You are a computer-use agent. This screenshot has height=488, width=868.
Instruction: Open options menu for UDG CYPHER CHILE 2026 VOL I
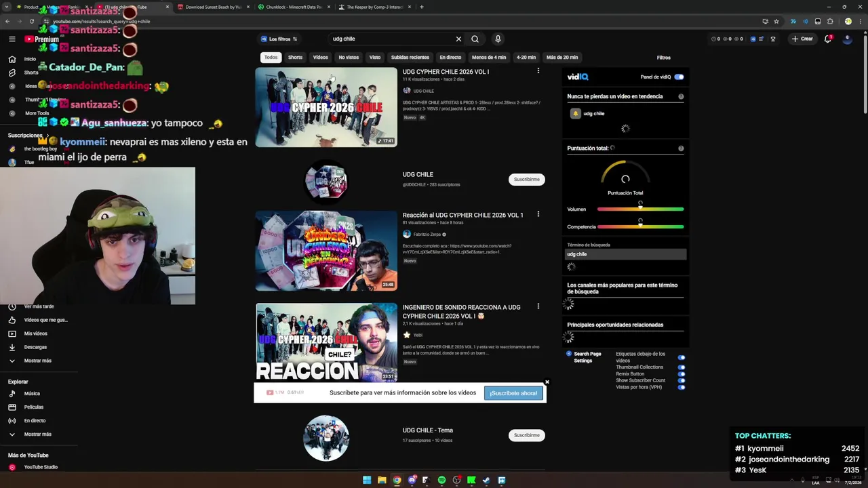(x=538, y=70)
